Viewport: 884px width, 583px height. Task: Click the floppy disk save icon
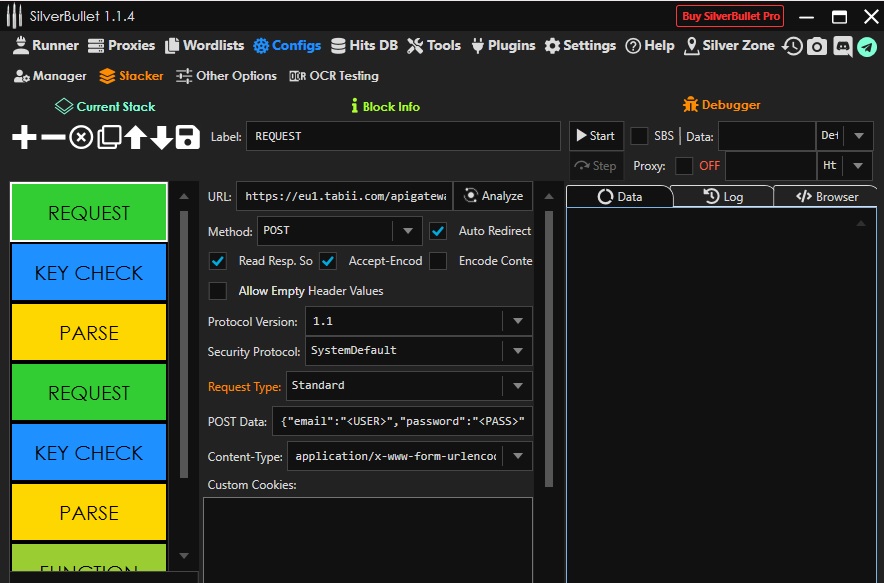(187, 137)
